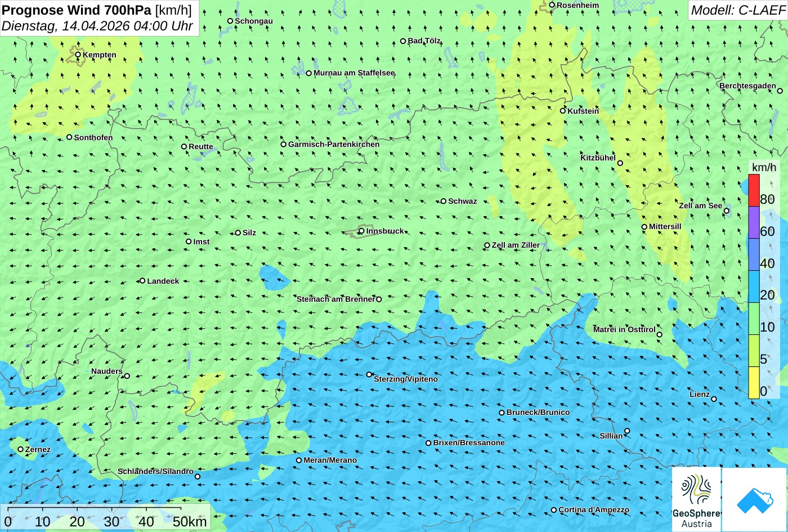Click the 'Murnau am Staffelsee' label
788x532 pixels.
coord(354,73)
